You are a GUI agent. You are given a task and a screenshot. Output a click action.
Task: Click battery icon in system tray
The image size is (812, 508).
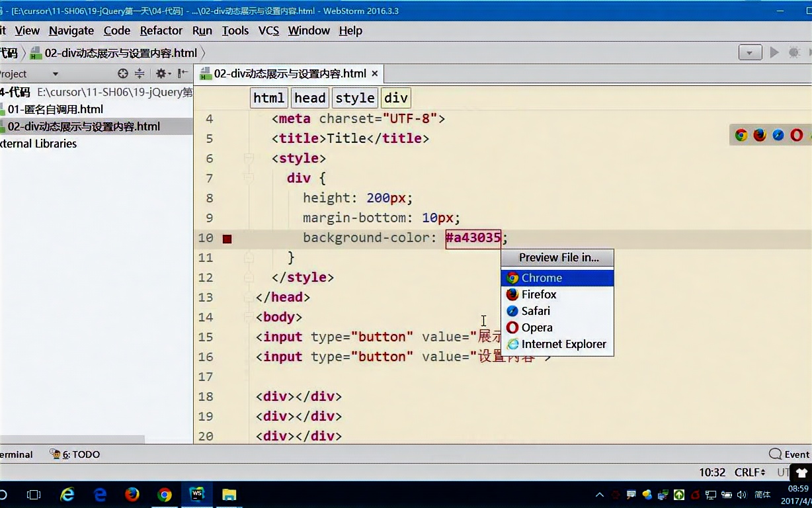click(x=727, y=494)
